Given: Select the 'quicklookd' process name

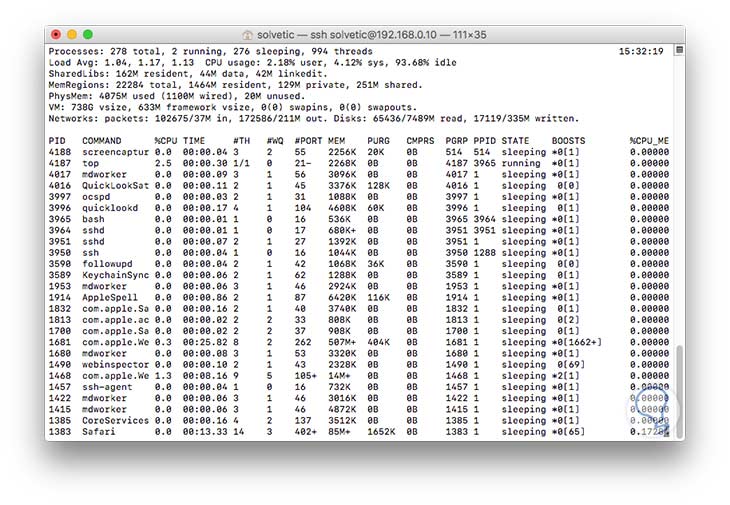Looking at the screenshot, I should (x=110, y=208).
